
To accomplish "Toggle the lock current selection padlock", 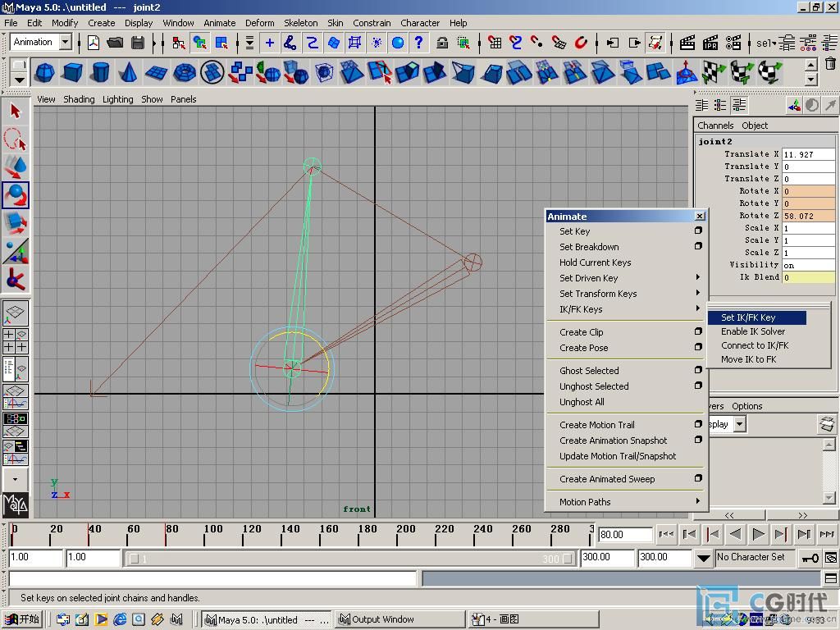I will click(x=442, y=43).
